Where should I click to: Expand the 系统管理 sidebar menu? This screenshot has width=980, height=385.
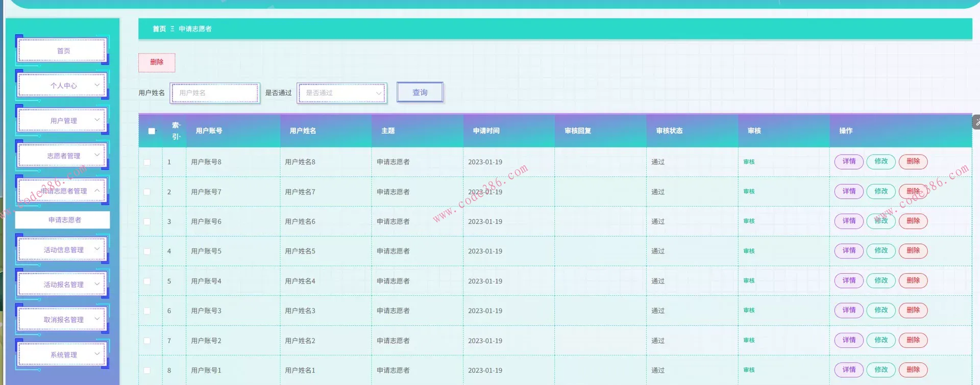[63, 355]
